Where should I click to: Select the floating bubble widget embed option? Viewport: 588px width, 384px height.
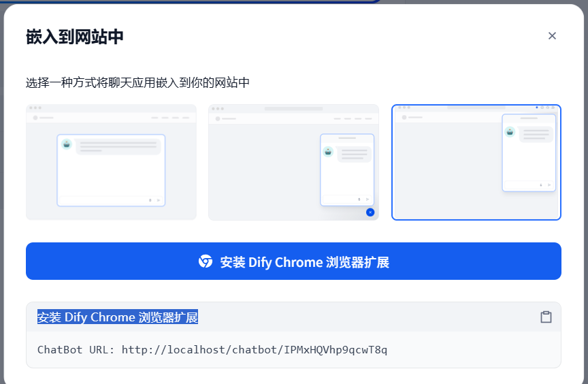[x=293, y=162]
